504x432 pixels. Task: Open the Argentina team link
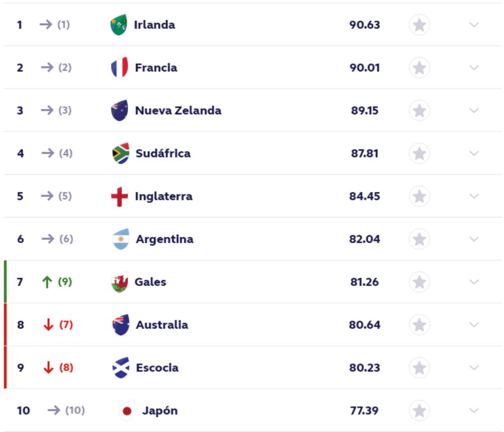tap(164, 239)
